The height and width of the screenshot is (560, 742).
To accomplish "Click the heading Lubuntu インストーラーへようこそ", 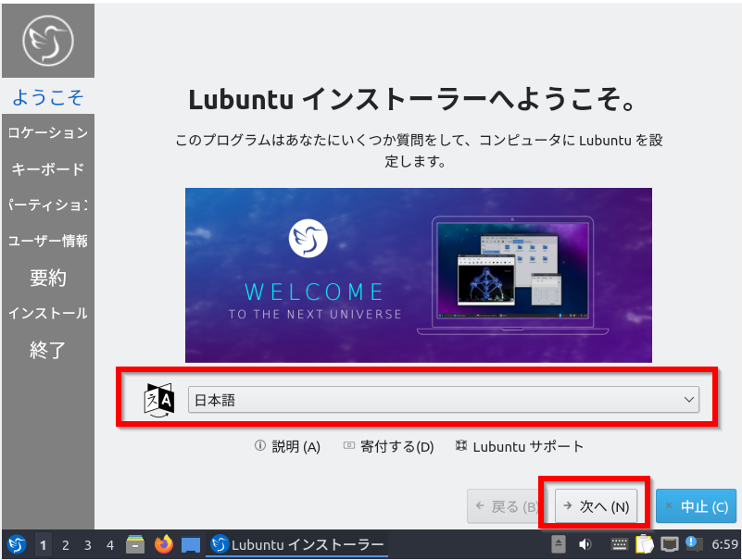I will coord(412,100).
